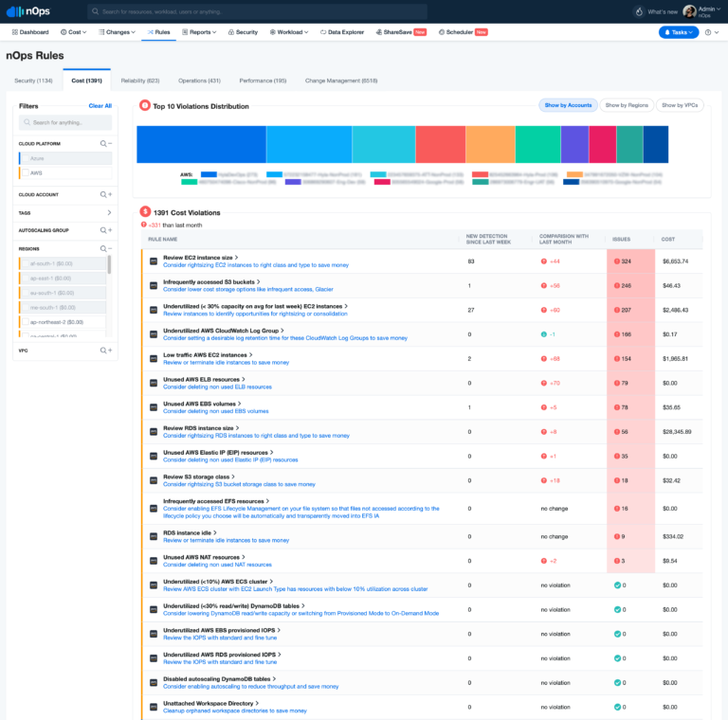Viewport: 728px width, 720px height.
Task: Click the Cloud Platform filter search icon
Action: 103,143
